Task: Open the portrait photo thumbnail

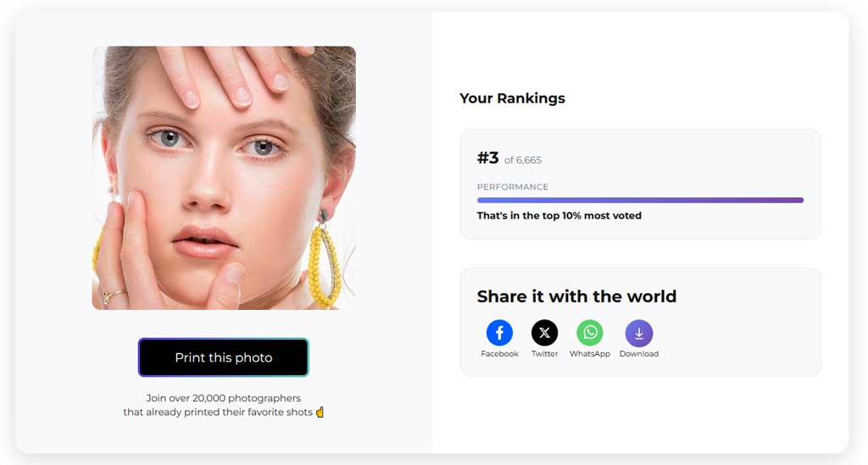Action: click(x=224, y=178)
